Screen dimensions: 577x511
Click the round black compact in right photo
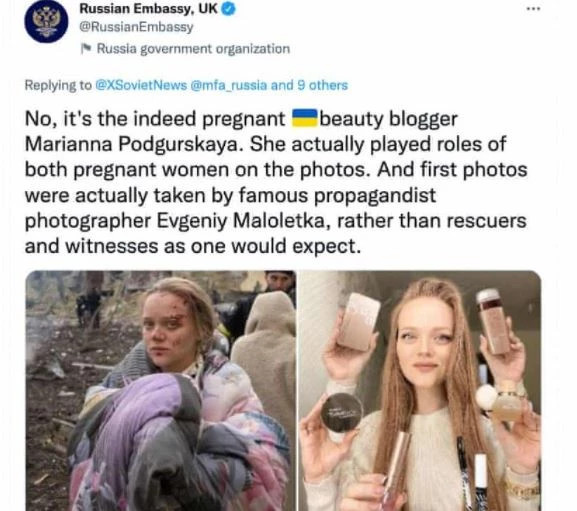coord(342,413)
